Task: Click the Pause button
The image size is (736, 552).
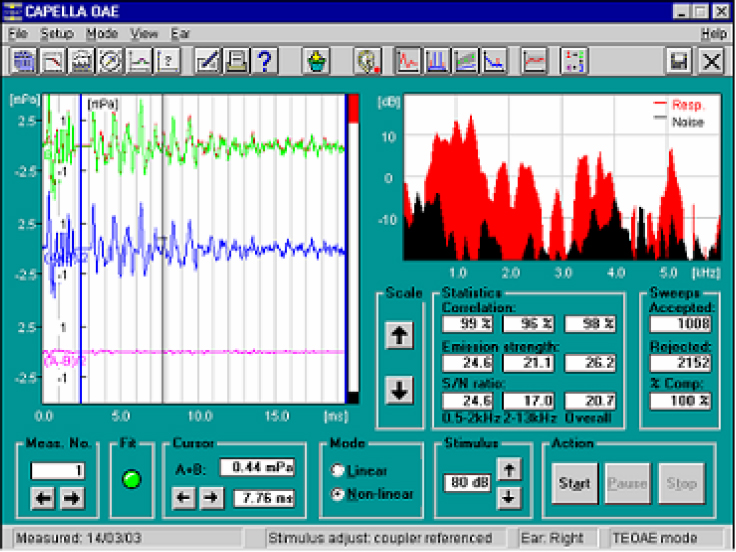Action: click(x=628, y=483)
